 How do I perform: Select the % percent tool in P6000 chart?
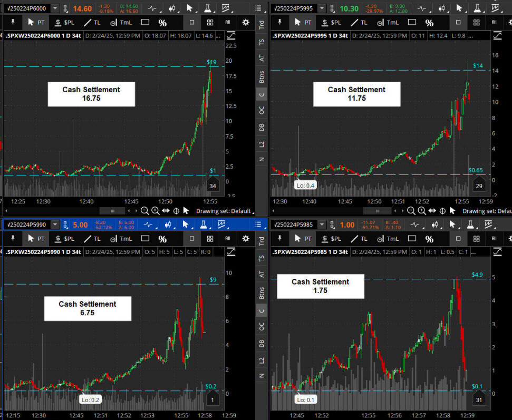[x=162, y=23]
